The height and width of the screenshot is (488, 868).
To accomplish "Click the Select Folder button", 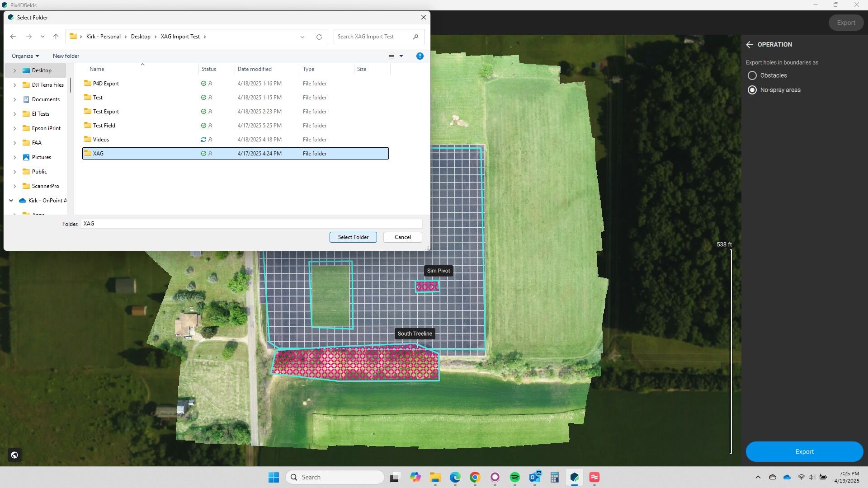I will (353, 237).
